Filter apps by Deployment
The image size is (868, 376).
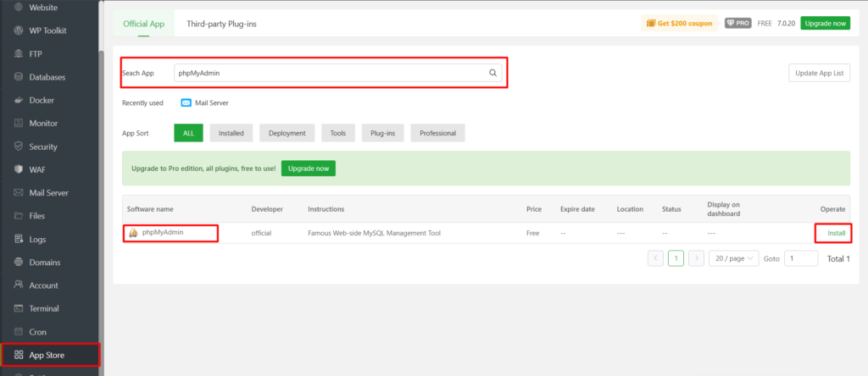coord(287,133)
